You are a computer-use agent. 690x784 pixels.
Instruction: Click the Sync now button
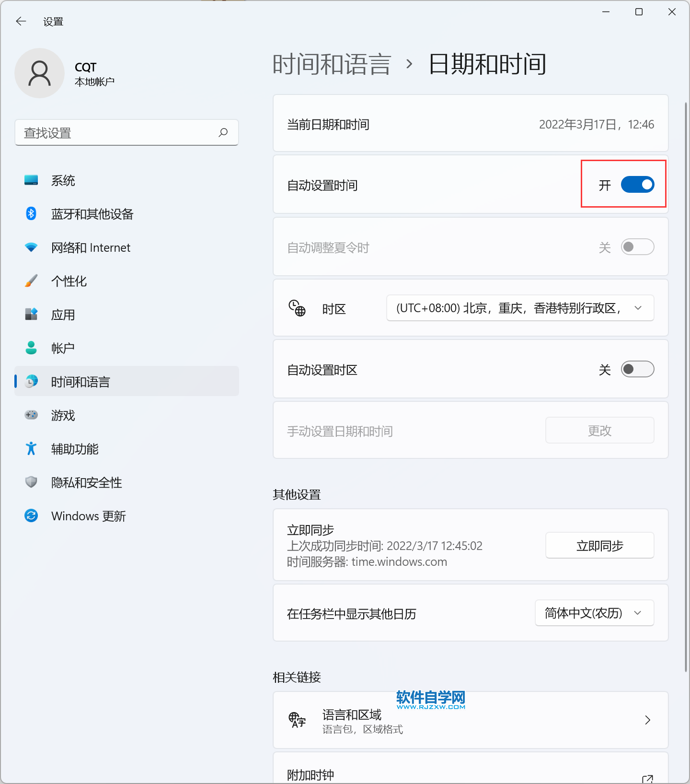(x=599, y=546)
